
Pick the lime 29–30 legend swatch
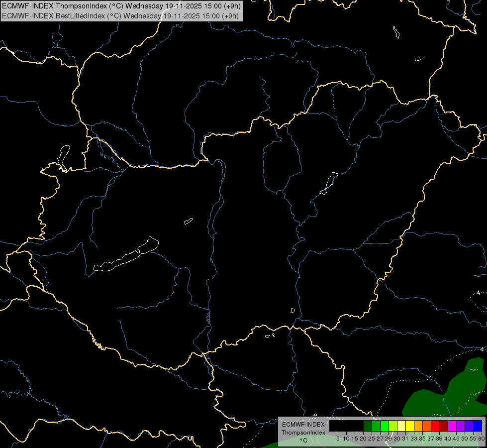(393, 426)
